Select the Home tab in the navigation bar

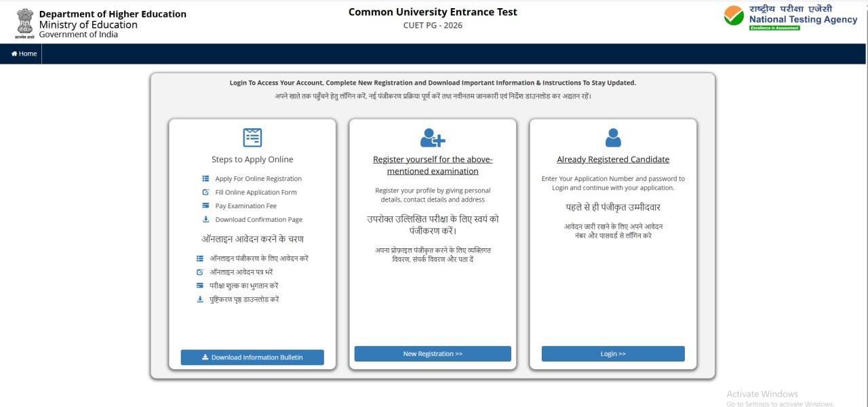click(x=24, y=53)
